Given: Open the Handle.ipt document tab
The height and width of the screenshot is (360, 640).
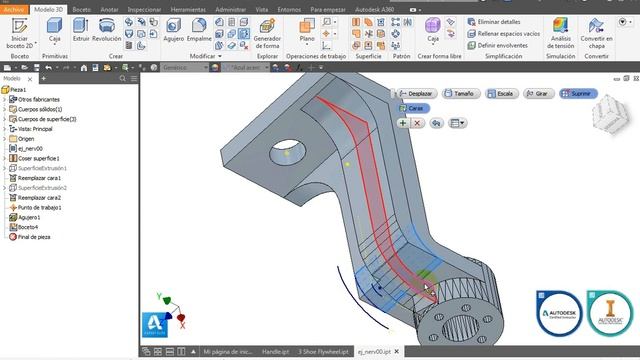Looking at the screenshot, I should pyautogui.click(x=275, y=351).
